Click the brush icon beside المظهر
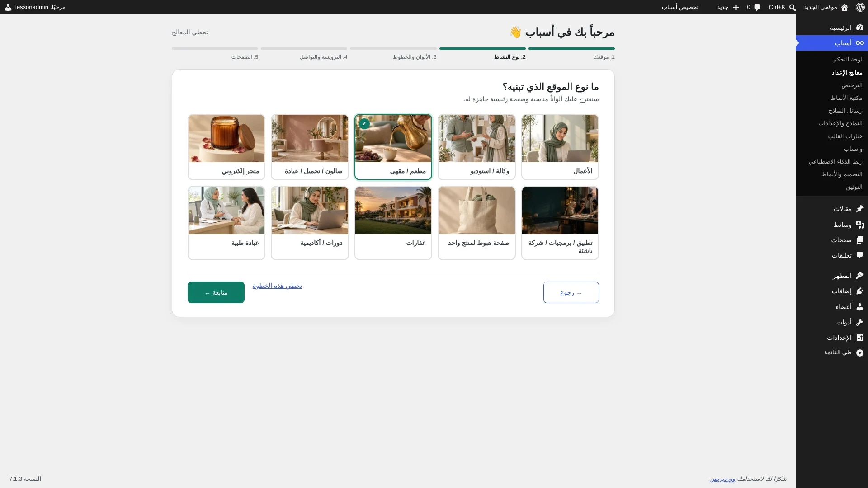 click(860, 276)
